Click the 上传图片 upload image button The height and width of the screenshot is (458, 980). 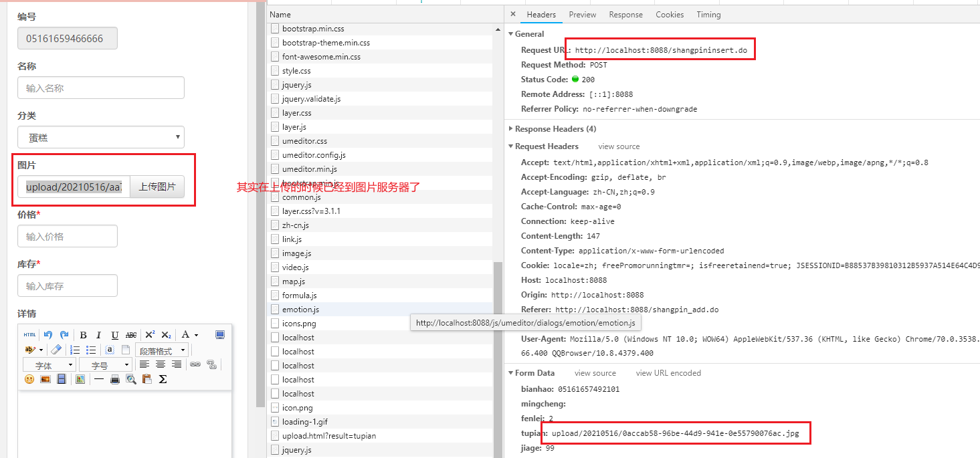157,187
